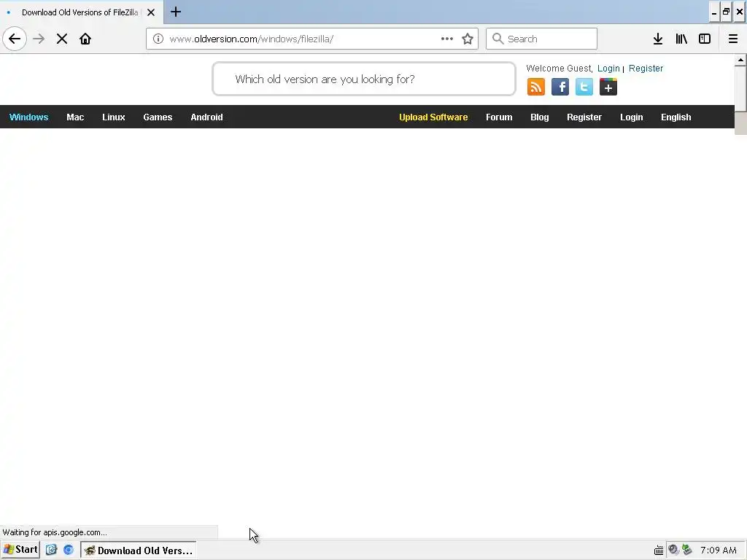747x560 pixels.
Task: Open a new tab with plus button
Action: point(176,12)
